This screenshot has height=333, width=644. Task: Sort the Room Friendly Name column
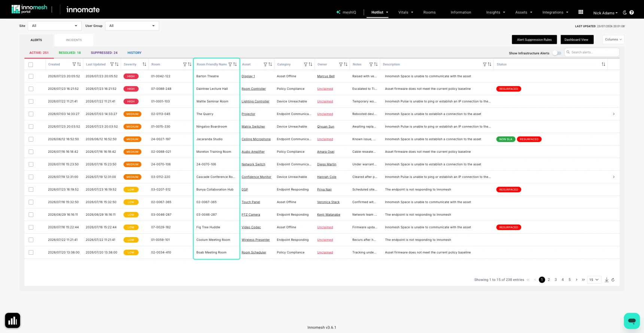pos(235,64)
